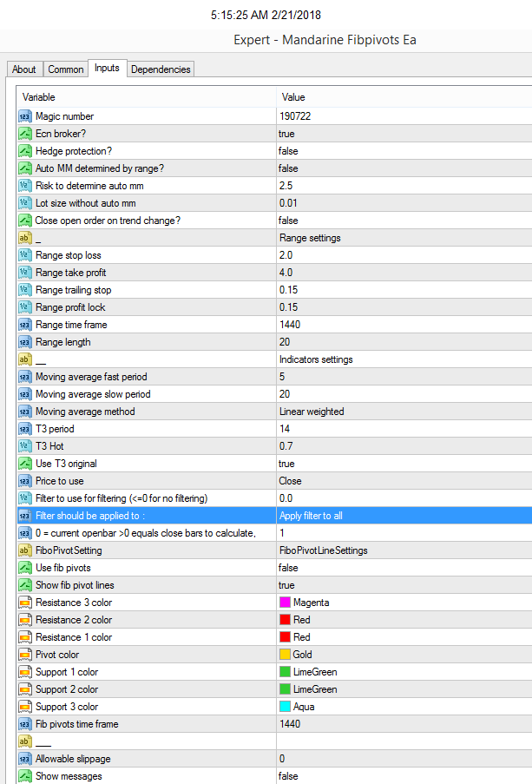Open the Dependencies tab

(161, 69)
